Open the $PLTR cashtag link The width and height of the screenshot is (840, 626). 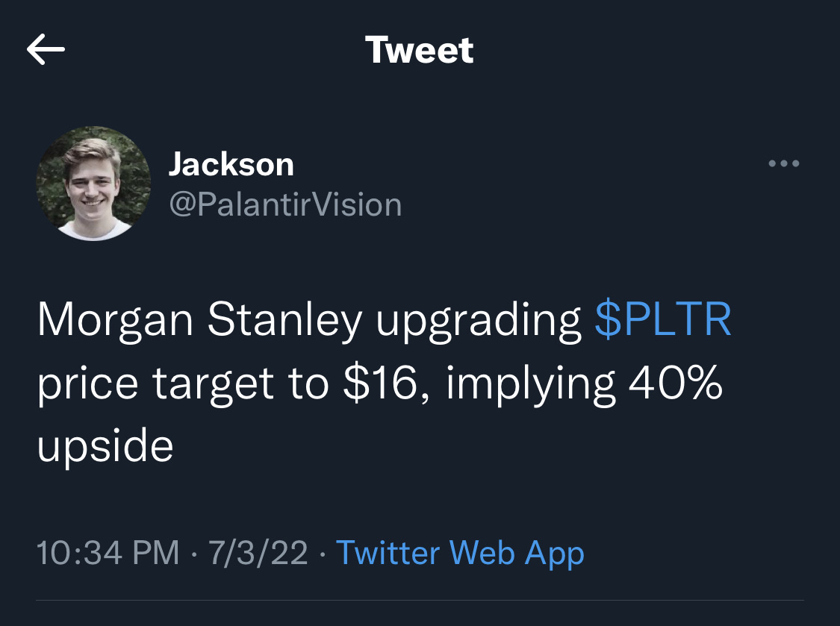pyautogui.click(x=663, y=319)
